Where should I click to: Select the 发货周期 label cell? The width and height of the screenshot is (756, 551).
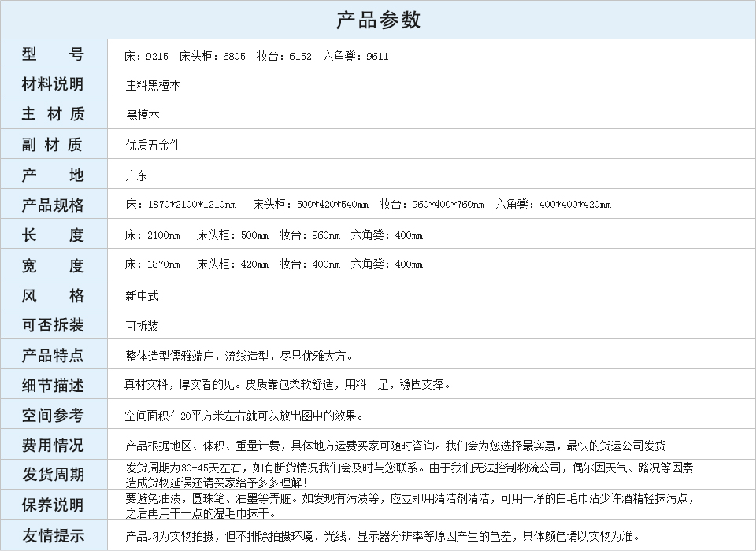(54, 475)
